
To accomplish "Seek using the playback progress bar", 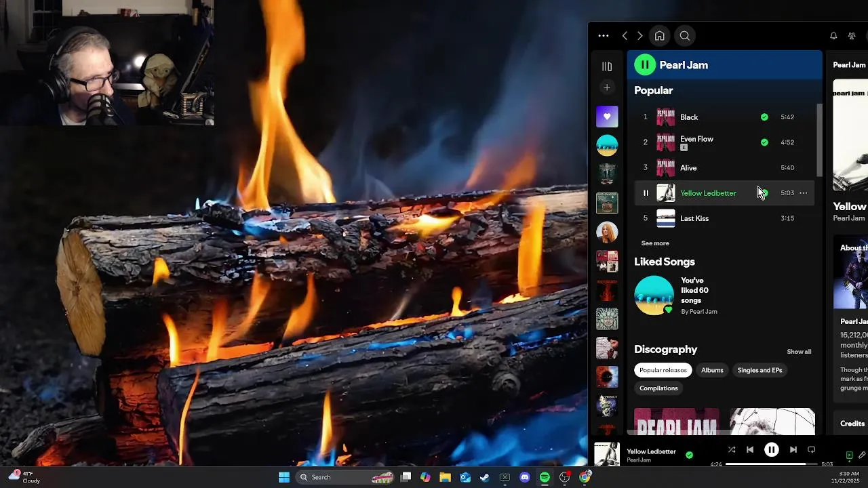I will [771, 464].
